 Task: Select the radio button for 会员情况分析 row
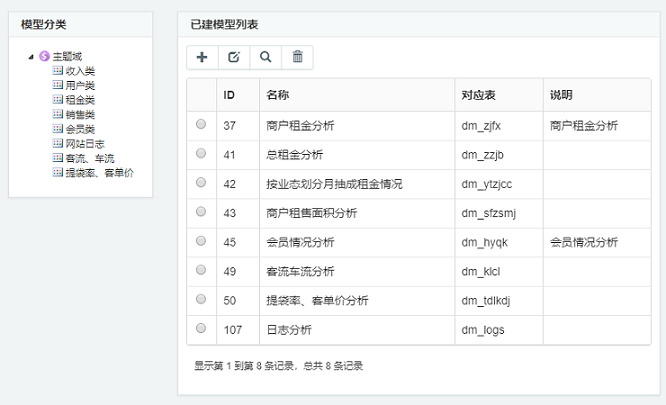click(201, 241)
